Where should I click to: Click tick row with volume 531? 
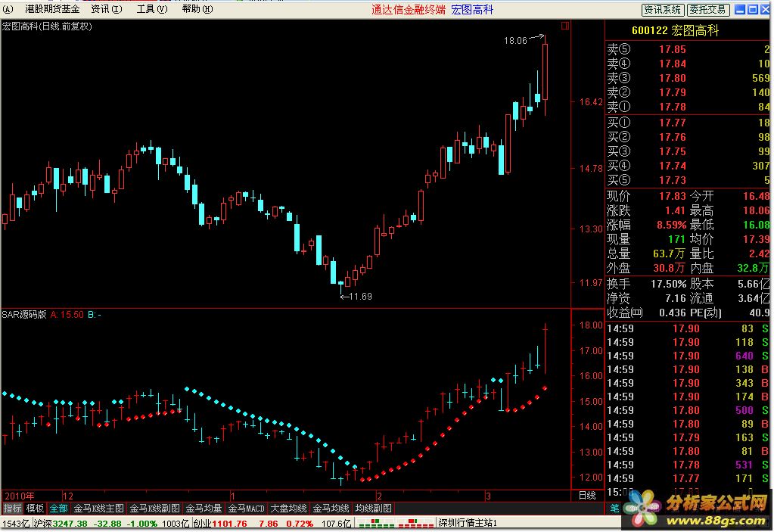(x=688, y=465)
